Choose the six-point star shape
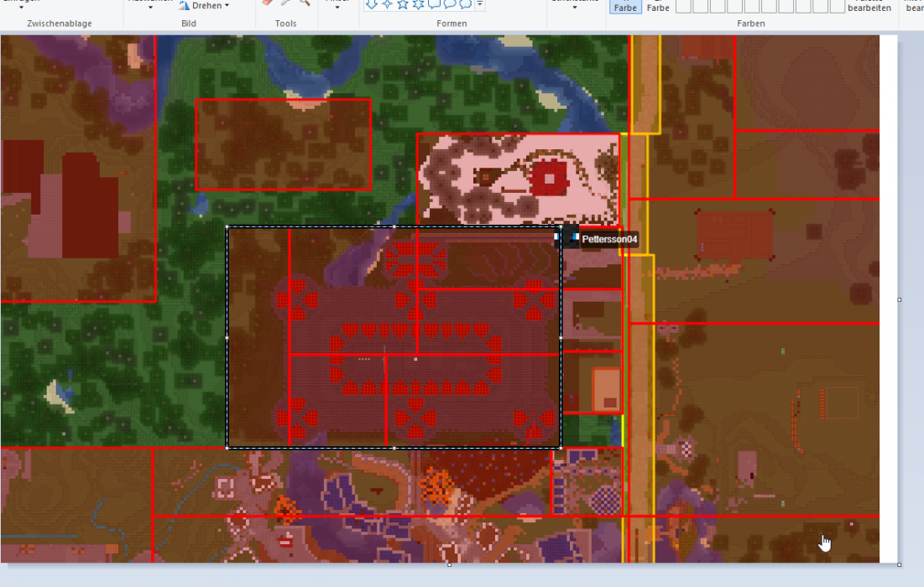The image size is (924, 587). (x=419, y=4)
